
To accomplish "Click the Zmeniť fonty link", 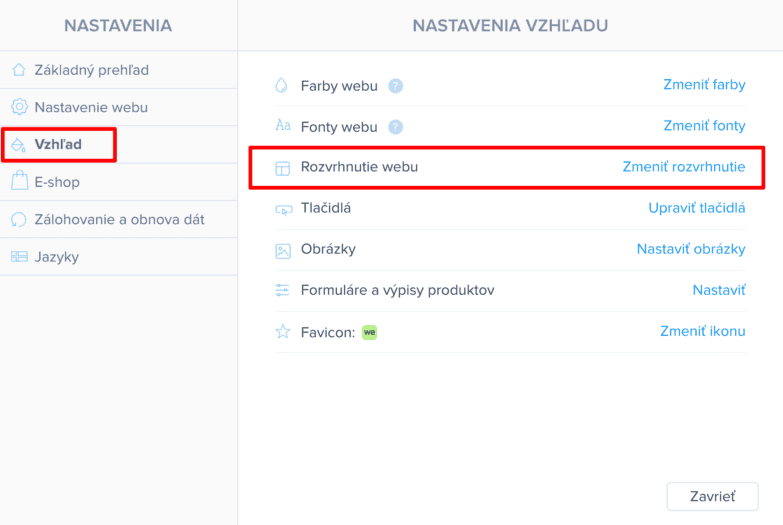I will coord(704,126).
